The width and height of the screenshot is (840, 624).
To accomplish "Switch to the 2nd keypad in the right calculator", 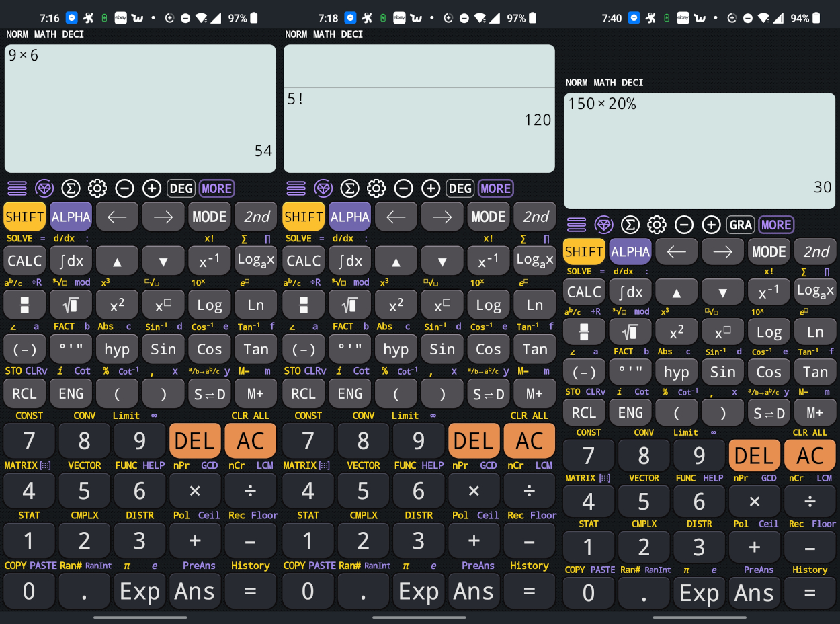I will (816, 251).
